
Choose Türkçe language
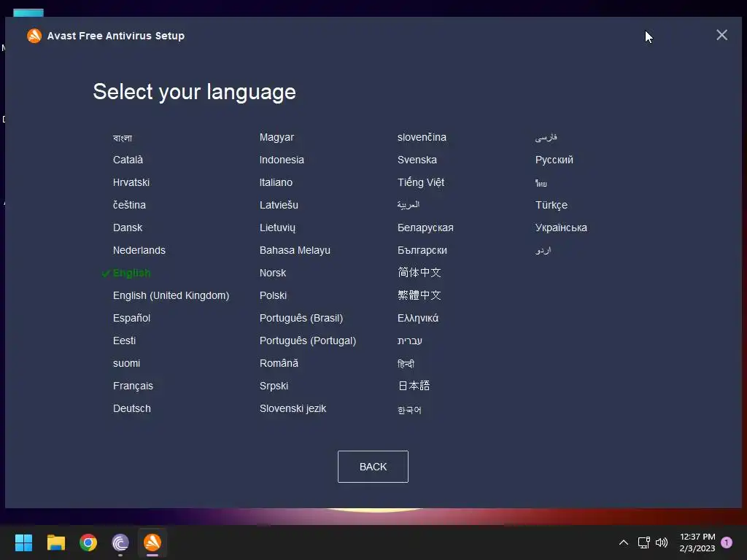[x=551, y=205]
